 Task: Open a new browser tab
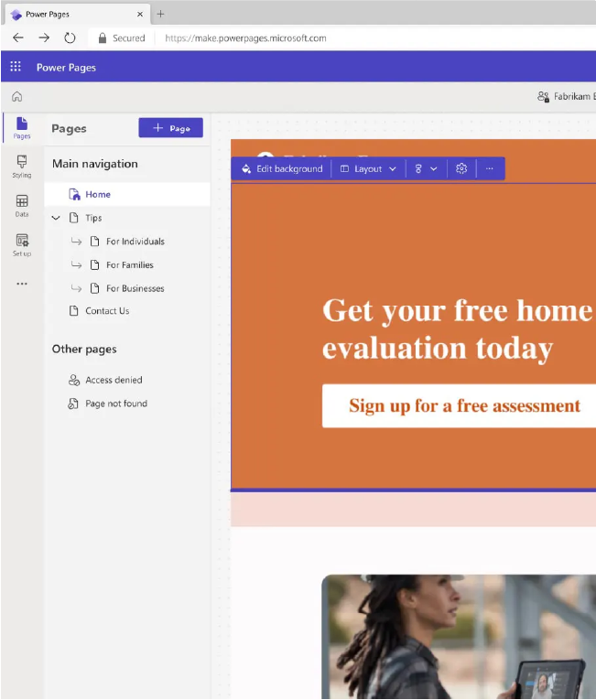click(160, 14)
